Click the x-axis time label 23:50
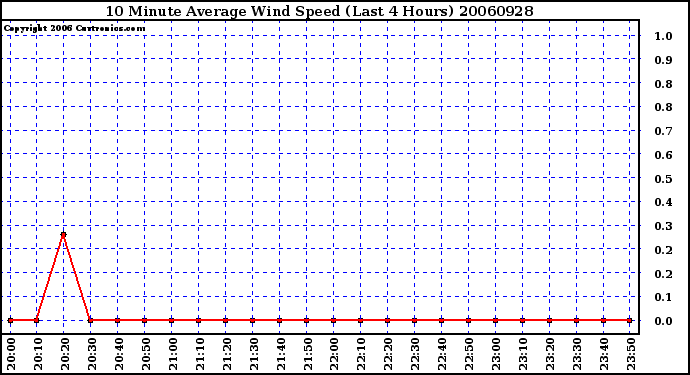This screenshot has height=375, width=690. [x=631, y=354]
